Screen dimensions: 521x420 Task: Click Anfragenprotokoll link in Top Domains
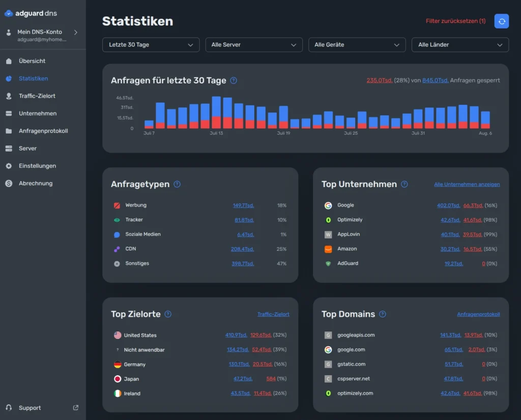[478, 314]
